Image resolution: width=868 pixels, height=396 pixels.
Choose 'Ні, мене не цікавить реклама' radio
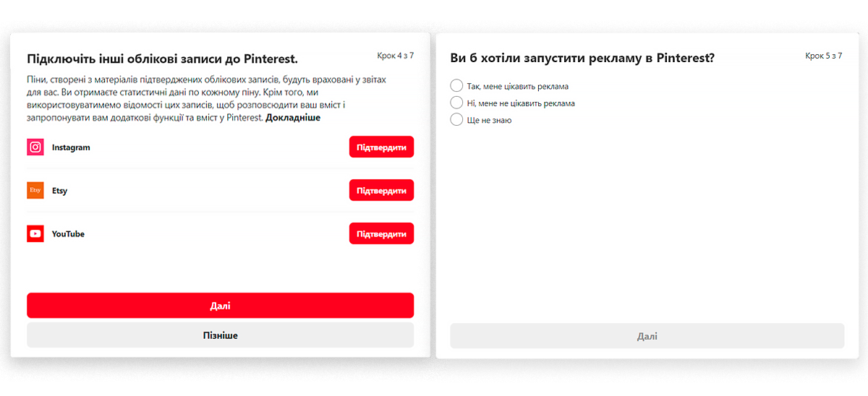(456, 103)
